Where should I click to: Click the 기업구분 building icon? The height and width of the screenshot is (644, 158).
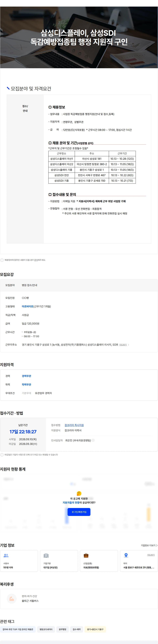[46, 555]
